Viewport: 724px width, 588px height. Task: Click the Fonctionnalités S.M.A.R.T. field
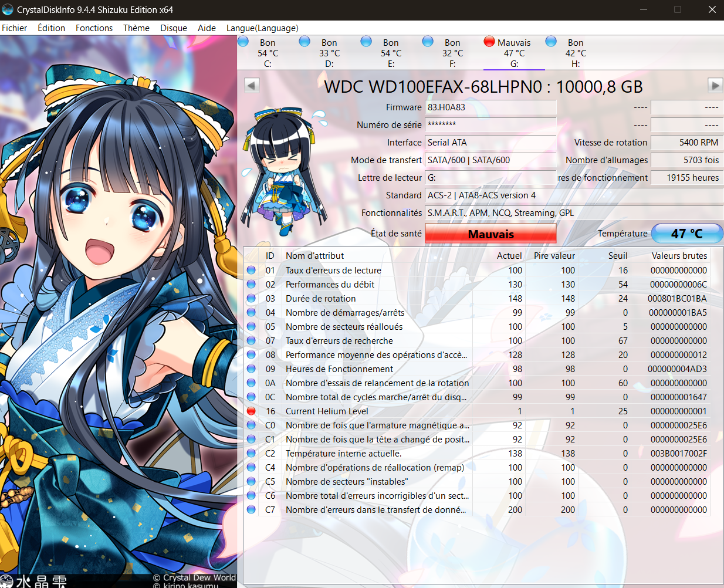(574, 213)
